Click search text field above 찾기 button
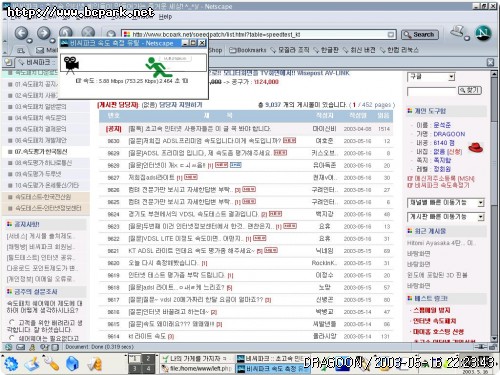The image size is (500, 375). pos(431,91)
